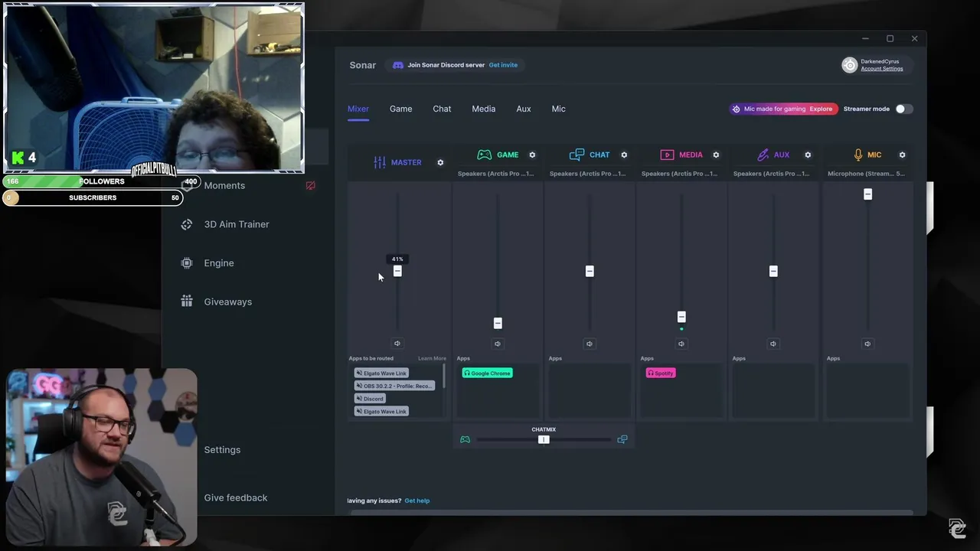Open Settings in sidebar
Screen dimensions: 980x551
(222, 450)
